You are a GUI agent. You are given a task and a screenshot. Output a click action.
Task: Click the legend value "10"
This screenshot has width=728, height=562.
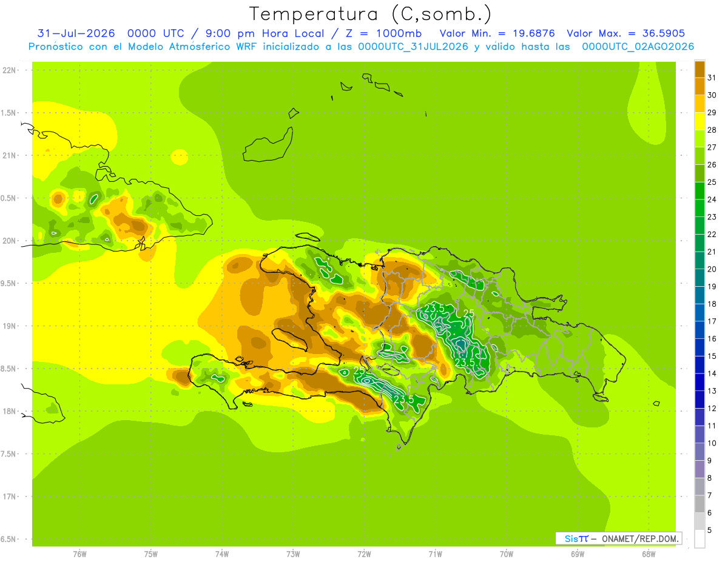click(x=712, y=443)
